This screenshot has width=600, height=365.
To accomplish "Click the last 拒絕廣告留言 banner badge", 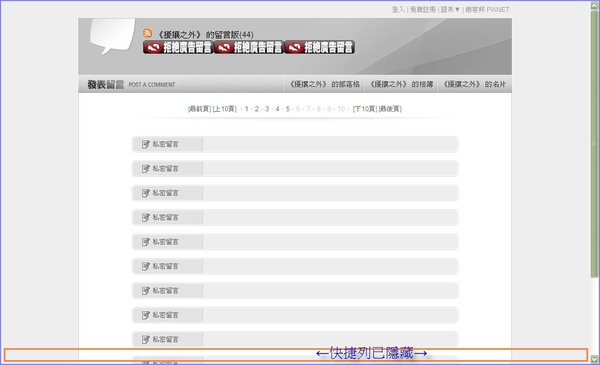I will coord(319,47).
